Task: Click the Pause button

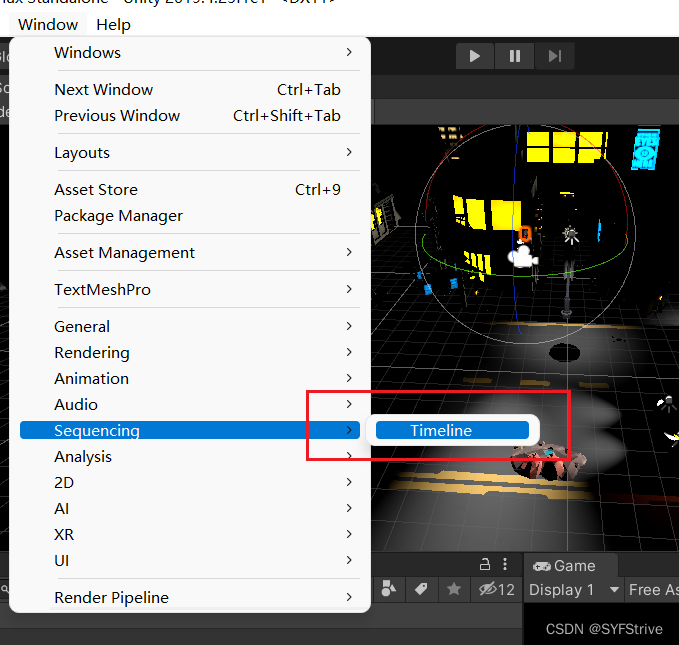Action: point(514,56)
